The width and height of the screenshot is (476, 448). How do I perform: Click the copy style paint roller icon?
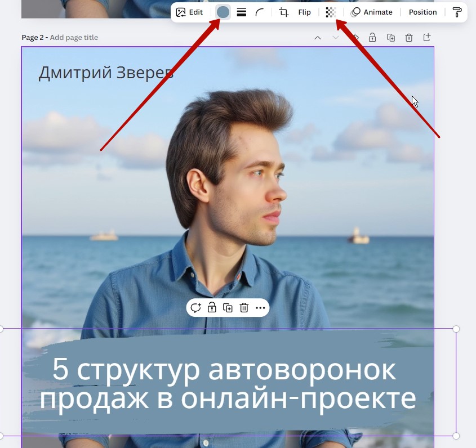(x=457, y=12)
